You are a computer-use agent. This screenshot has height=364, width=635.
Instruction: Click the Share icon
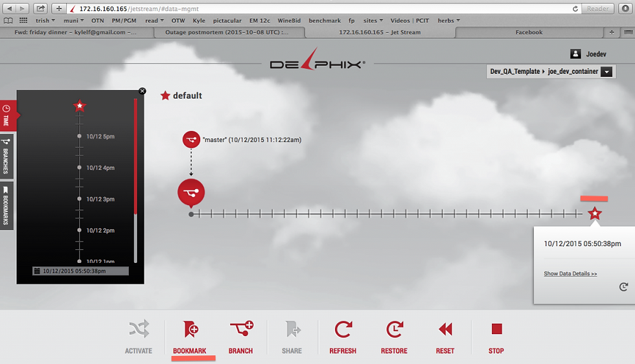click(293, 329)
